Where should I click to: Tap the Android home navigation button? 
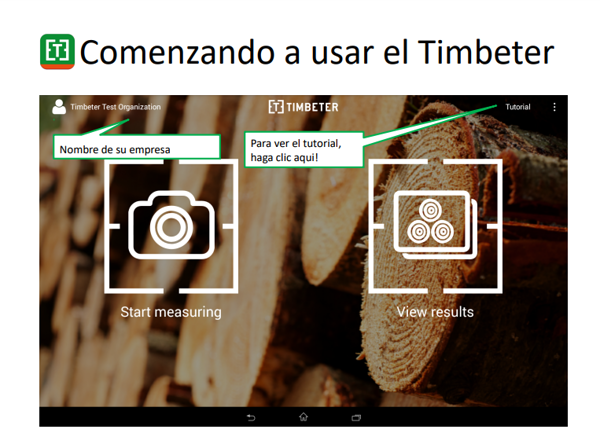(x=303, y=416)
